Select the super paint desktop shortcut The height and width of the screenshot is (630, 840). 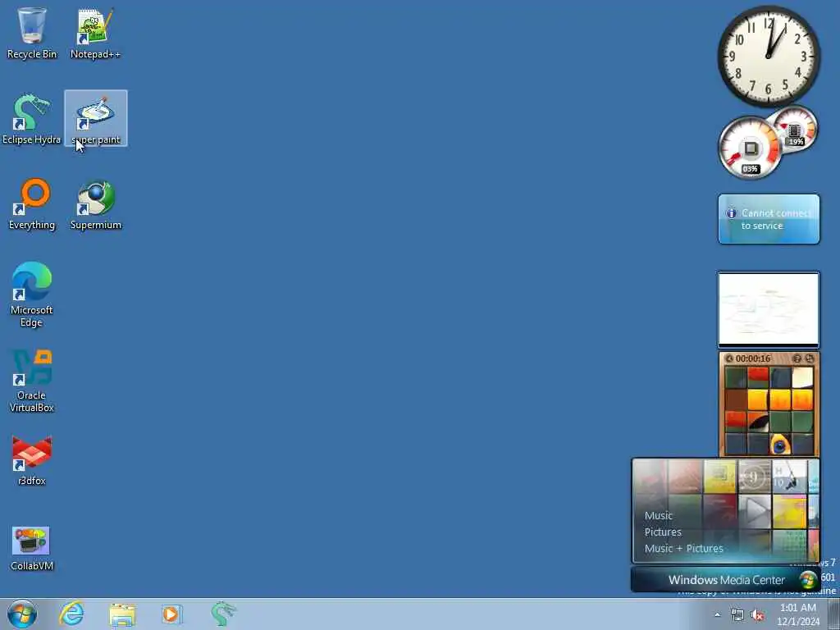coord(96,118)
